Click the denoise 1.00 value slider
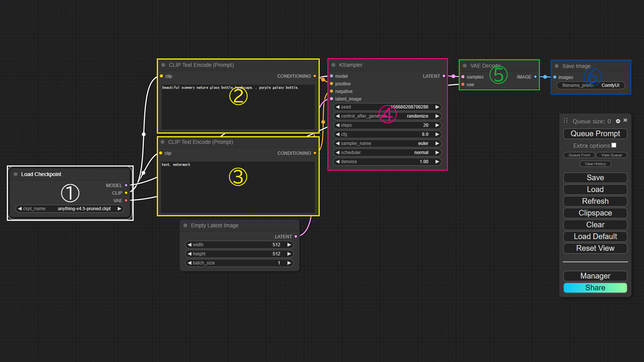Viewport: 644px width, 362px height. pos(388,162)
